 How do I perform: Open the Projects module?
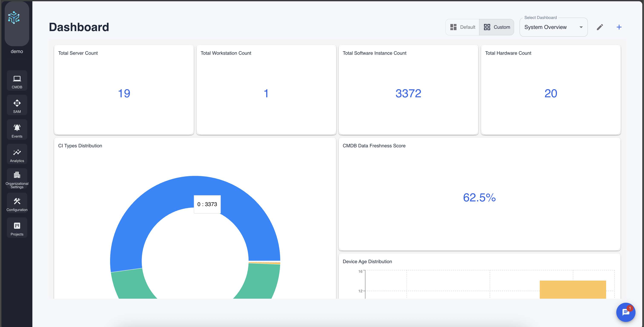(17, 228)
